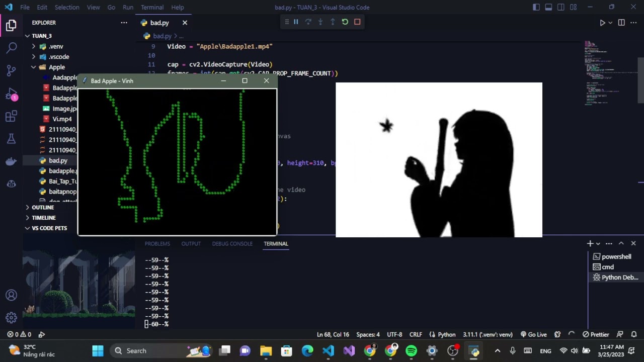The height and width of the screenshot is (362, 644).
Task: Open Spotify from the Windows taskbar
Action: (x=411, y=350)
